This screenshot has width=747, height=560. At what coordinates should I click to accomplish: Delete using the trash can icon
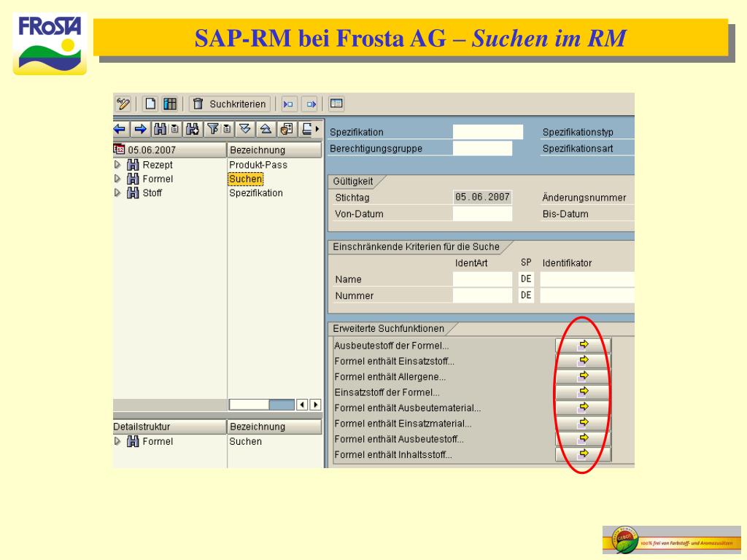point(199,104)
